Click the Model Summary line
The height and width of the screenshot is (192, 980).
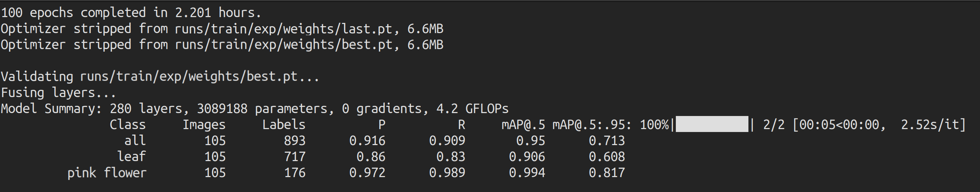(255, 109)
